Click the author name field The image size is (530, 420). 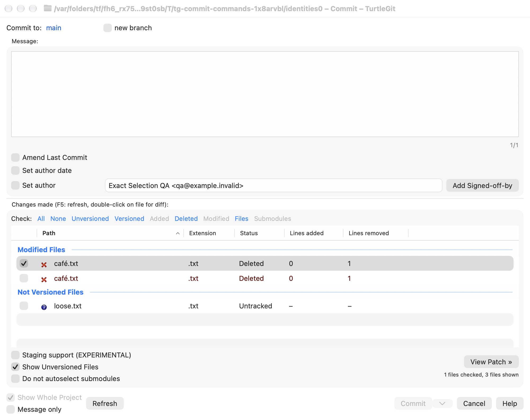[x=273, y=186]
